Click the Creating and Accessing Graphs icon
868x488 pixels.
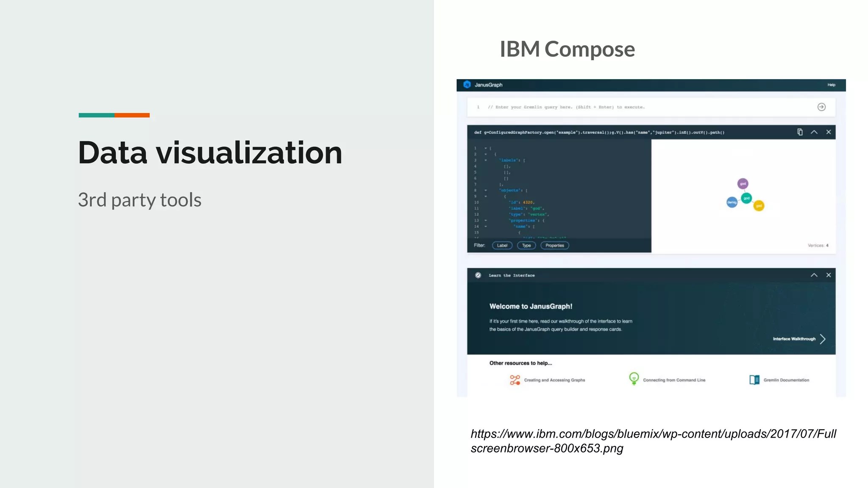click(515, 380)
